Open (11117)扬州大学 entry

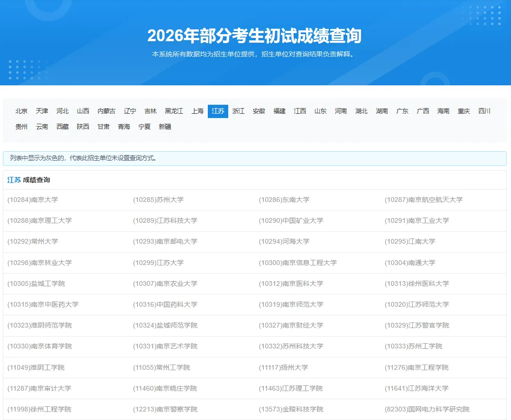[x=284, y=367]
